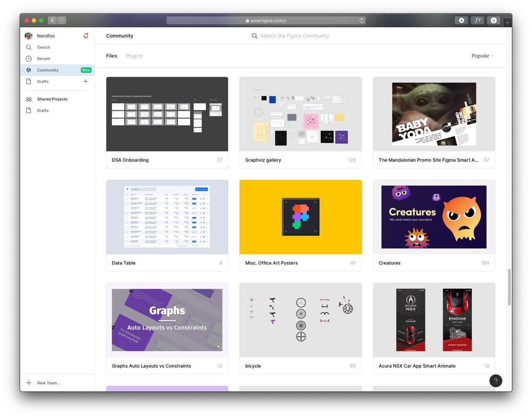
Task: Click the Search the Figma Community field
Action: pos(294,36)
